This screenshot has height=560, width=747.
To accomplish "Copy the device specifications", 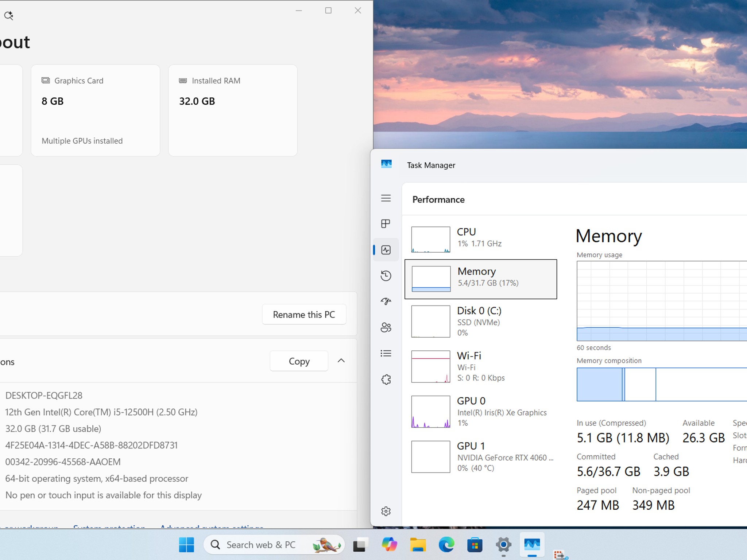I will [x=299, y=361].
